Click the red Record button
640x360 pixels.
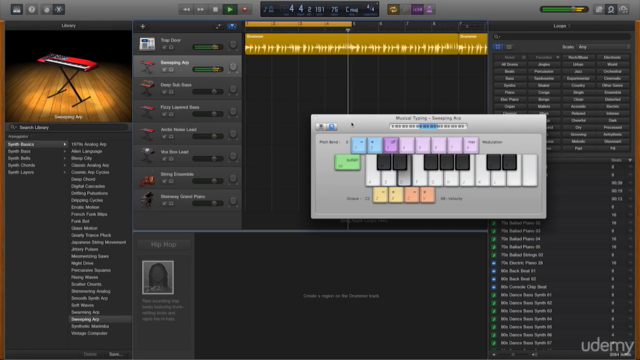(x=245, y=9)
